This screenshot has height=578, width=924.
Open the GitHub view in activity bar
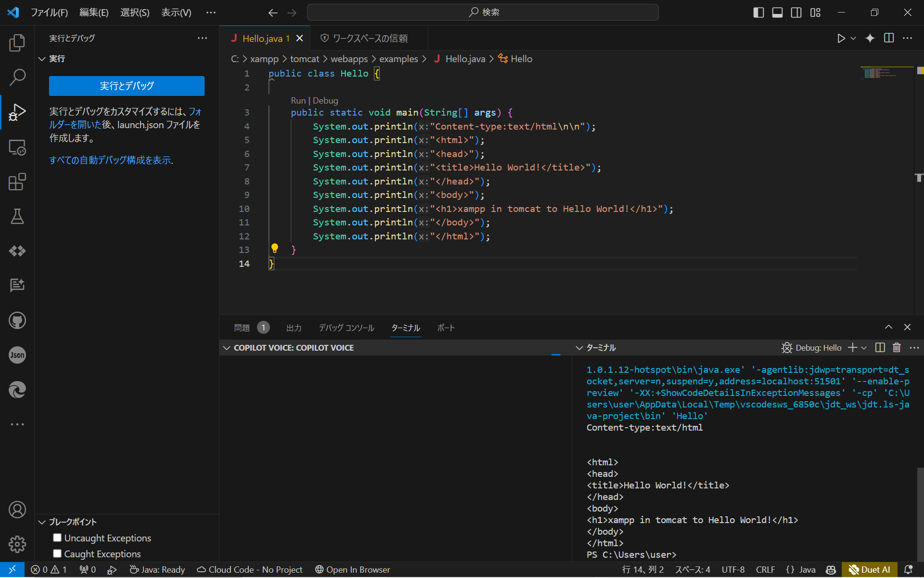pos(17,320)
